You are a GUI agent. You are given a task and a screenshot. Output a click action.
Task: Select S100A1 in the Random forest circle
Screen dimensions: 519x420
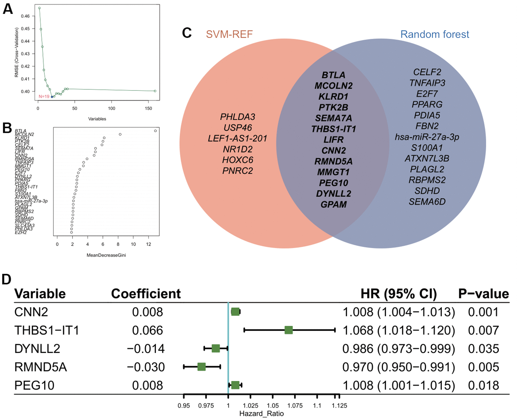[427, 148]
